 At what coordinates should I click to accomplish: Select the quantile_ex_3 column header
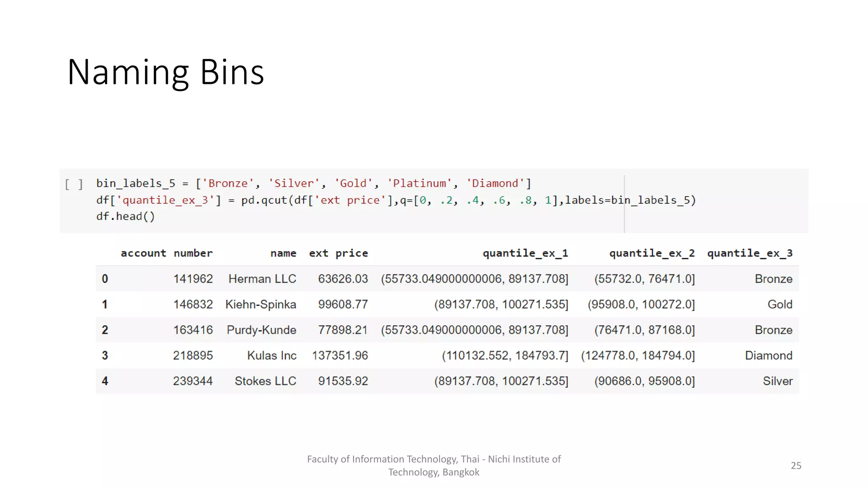coord(749,253)
